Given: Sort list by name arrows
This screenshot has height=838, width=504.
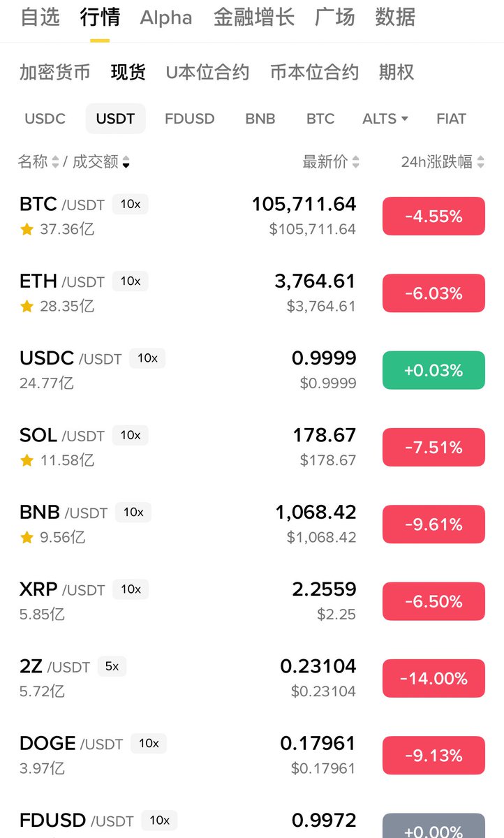Looking at the screenshot, I should click(55, 163).
